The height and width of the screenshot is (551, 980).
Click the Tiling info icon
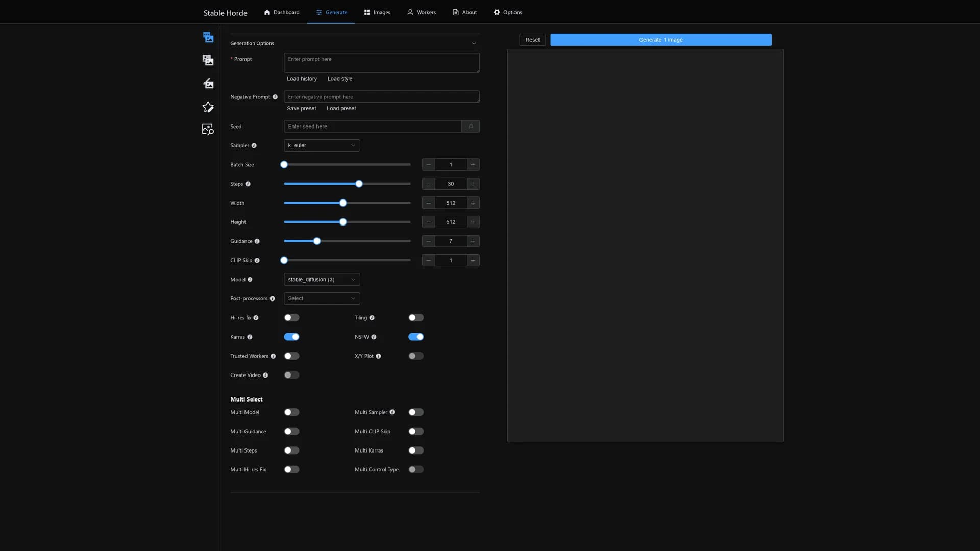tap(372, 318)
